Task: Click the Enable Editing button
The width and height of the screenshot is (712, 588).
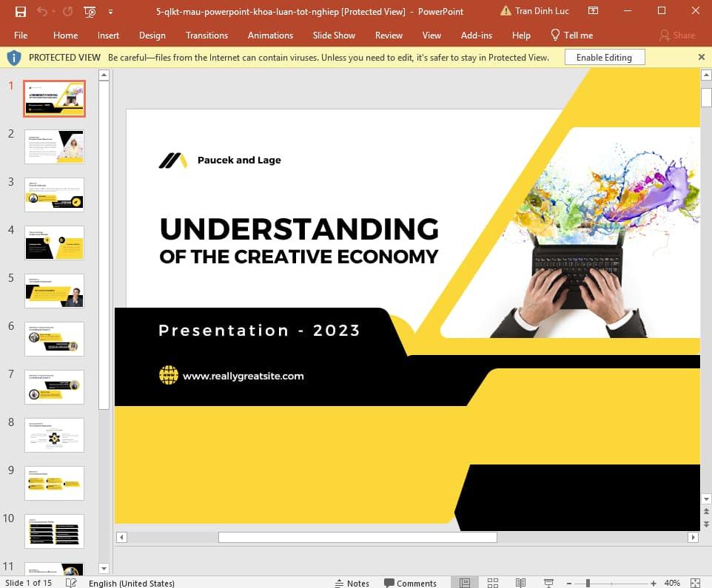Action: tap(604, 57)
